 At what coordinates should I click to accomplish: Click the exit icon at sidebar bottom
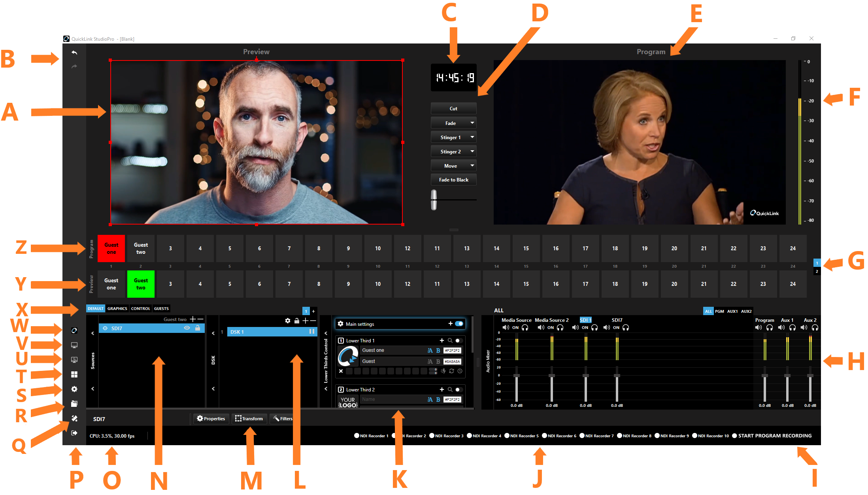[x=74, y=433]
